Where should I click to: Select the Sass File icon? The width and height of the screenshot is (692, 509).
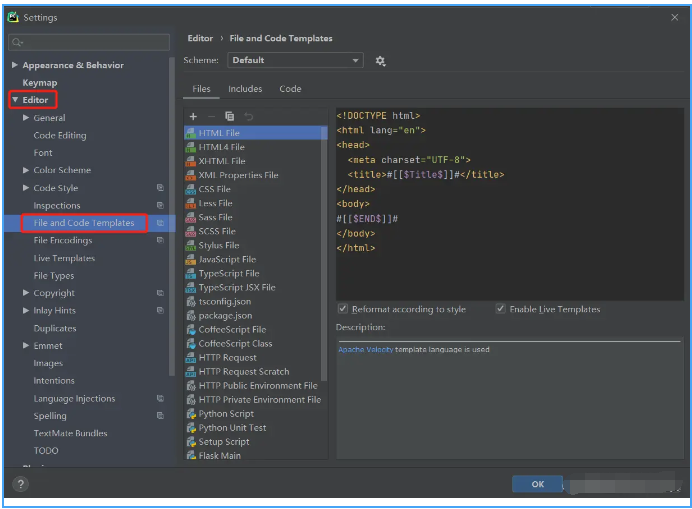click(x=191, y=217)
